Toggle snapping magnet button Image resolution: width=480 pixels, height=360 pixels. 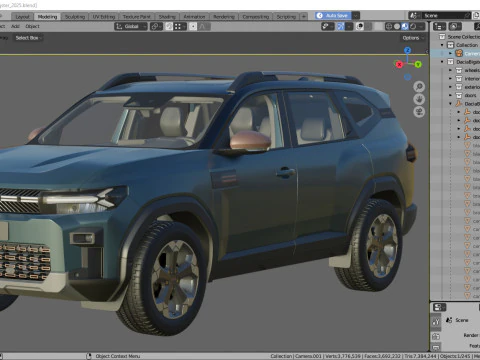[169, 26]
